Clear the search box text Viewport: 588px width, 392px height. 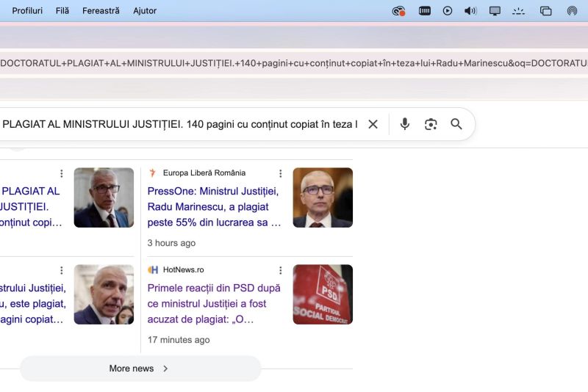373,124
